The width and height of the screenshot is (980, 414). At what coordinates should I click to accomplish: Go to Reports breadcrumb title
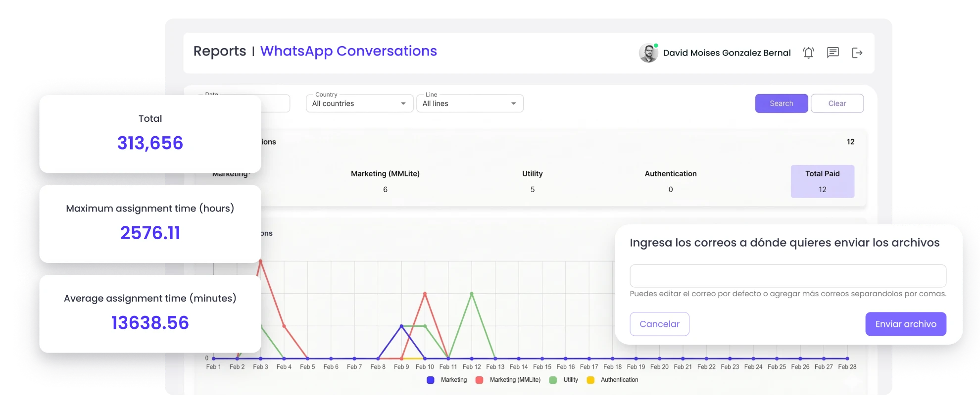coord(220,51)
